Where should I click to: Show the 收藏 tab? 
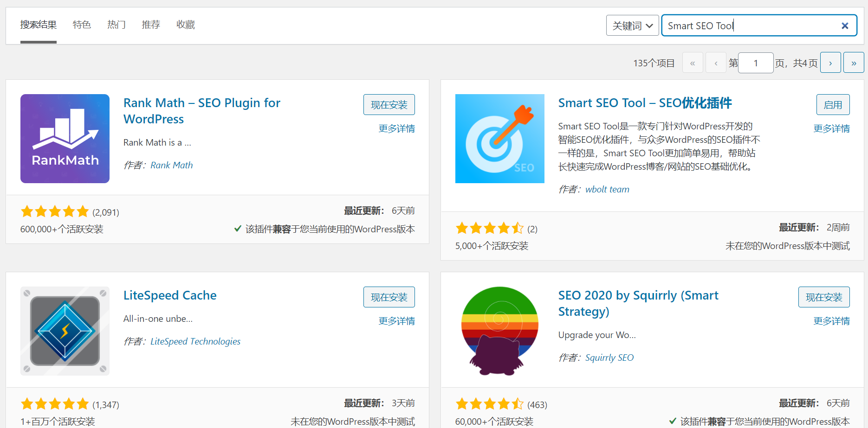point(186,25)
